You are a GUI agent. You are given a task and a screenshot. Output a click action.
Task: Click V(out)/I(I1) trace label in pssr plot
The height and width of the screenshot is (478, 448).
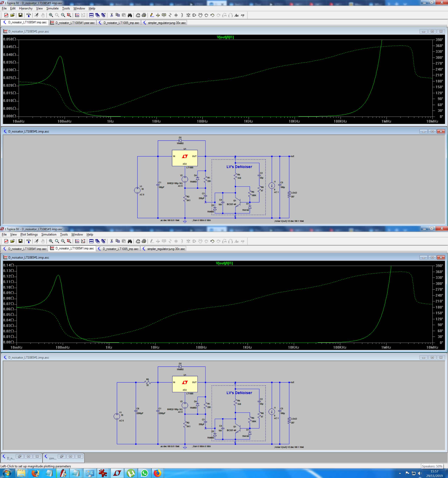(225, 37)
